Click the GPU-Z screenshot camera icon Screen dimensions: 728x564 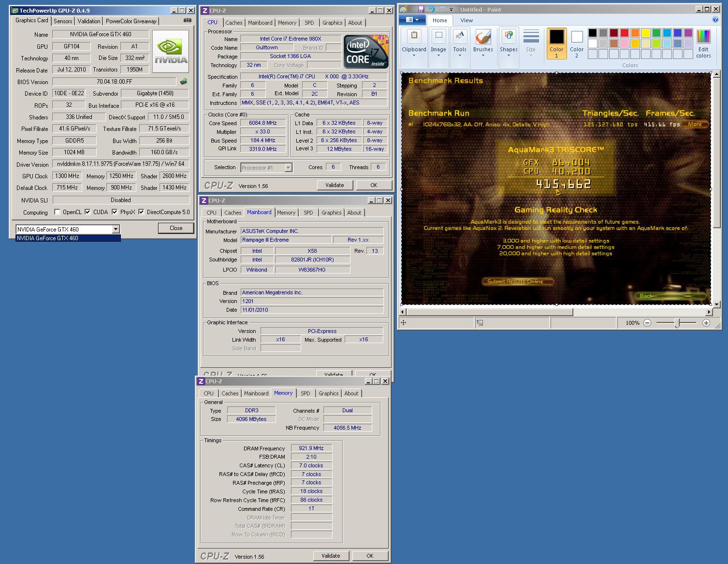[187, 21]
